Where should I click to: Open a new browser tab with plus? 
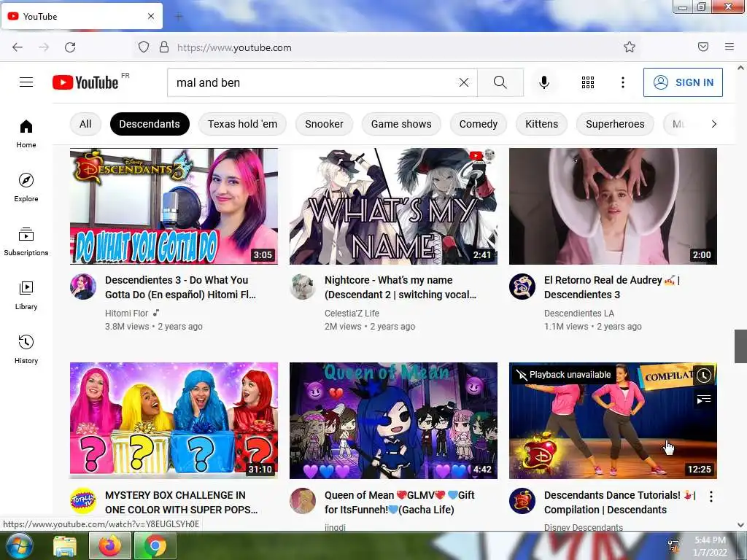[x=179, y=17]
